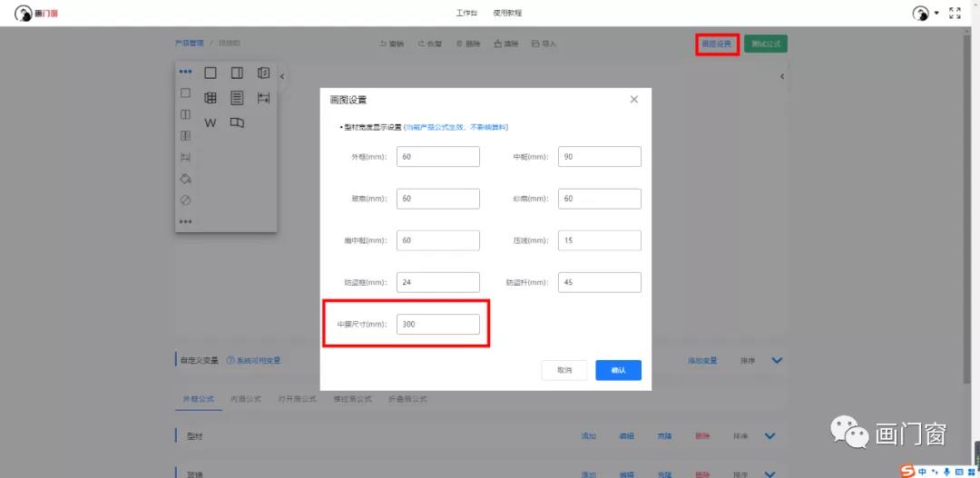Select the grid window pattern tool
This screenshot has height=478, width=980.
click(x=211, y=98)
